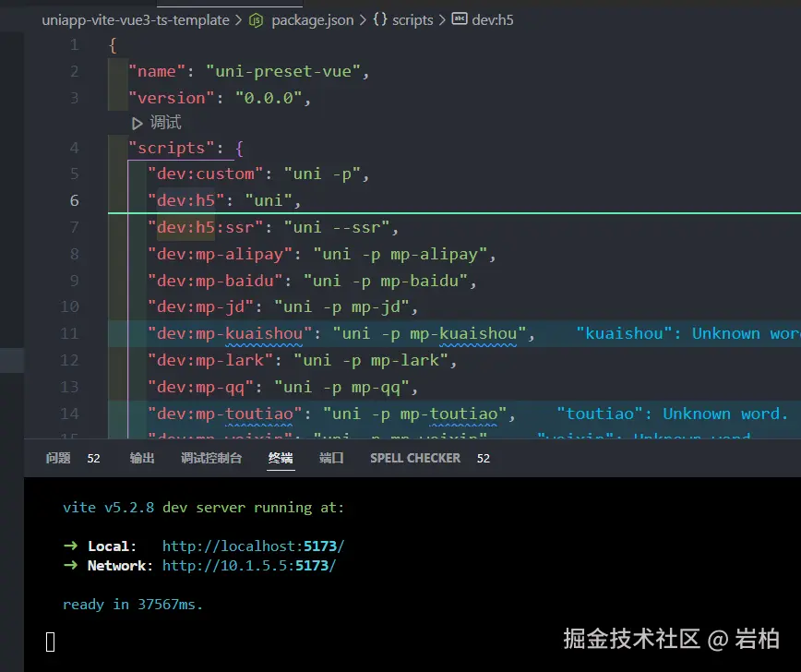Select the 终端 panel tab
This screenshot has width=801, height=672.
tap(281, 457)
